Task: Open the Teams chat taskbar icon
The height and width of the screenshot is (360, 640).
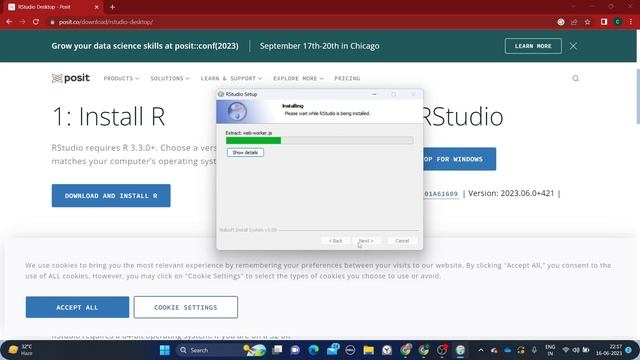Action: click(295, 350)
